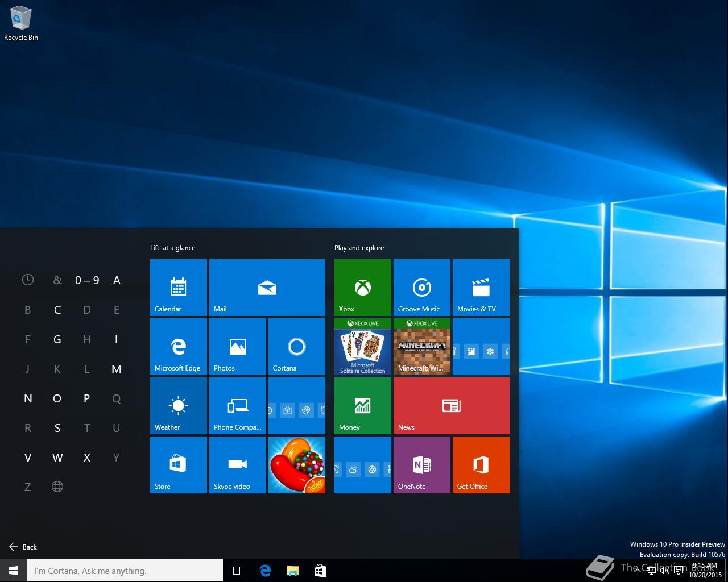Jump to apps starting with X

coord(87,458)
